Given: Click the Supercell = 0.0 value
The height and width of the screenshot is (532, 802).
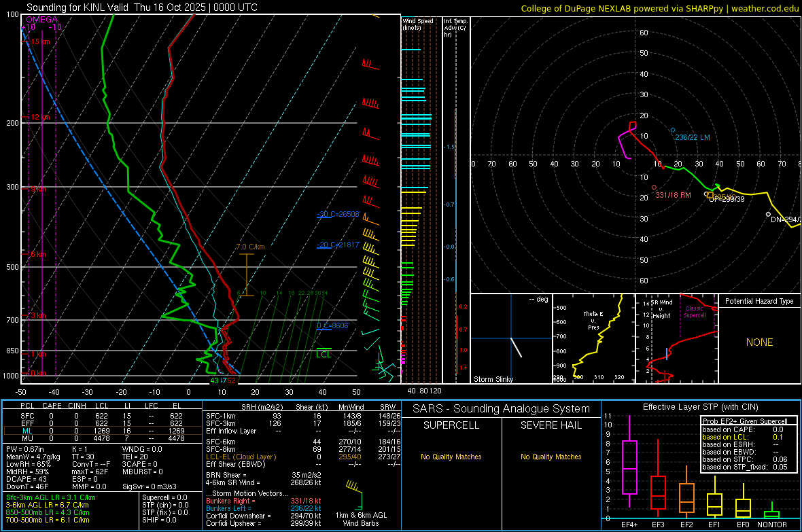Looking at the screenshot, I should coord(164,497).
